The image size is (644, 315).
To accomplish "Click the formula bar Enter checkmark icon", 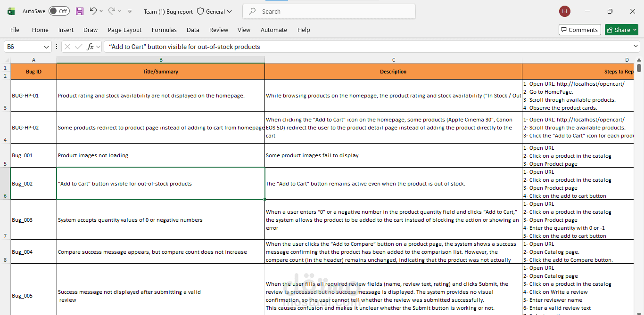I will [78, 47].
